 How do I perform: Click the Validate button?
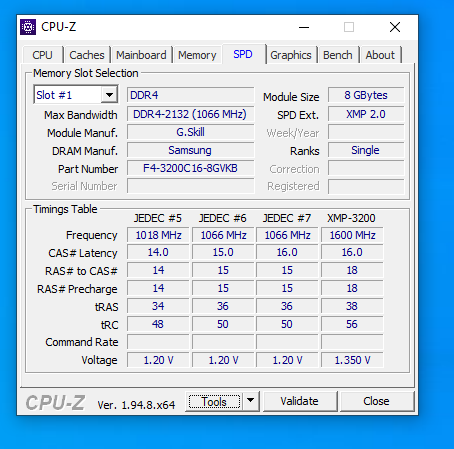click(299, 401)
